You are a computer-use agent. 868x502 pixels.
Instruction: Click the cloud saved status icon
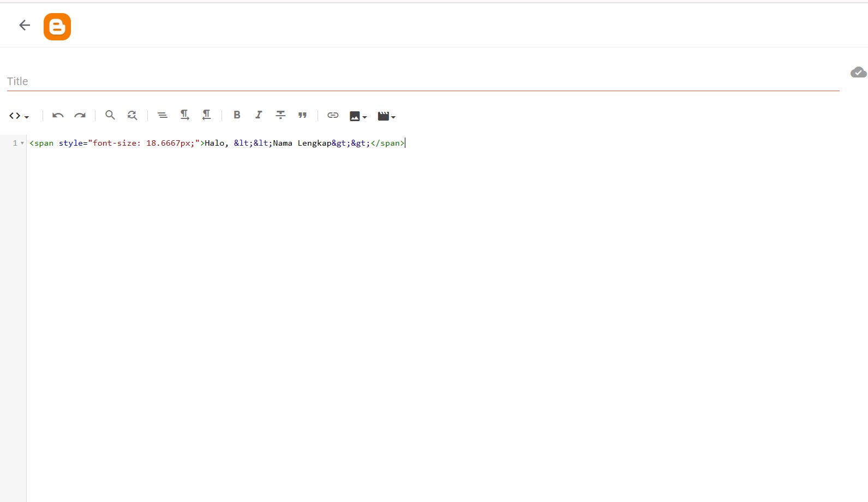pyautogui.click(x=858, y=72)
